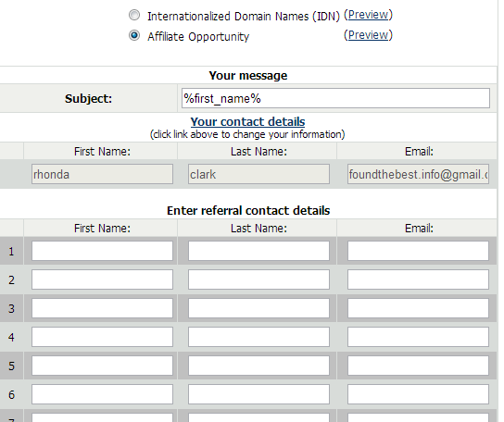Open Preview link for Internationalized Domain Names
The image size is (504, 422).
369,15
